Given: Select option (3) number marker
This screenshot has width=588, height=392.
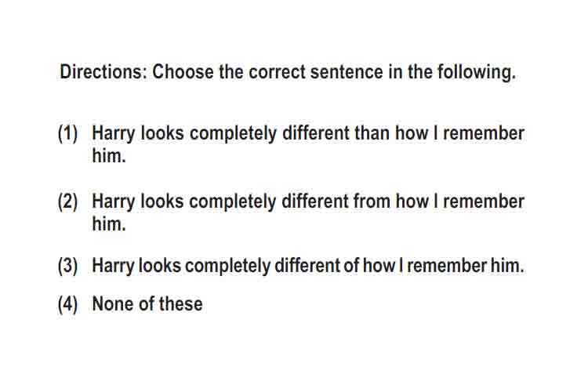Looking at the screenshot, I should 68,266.
